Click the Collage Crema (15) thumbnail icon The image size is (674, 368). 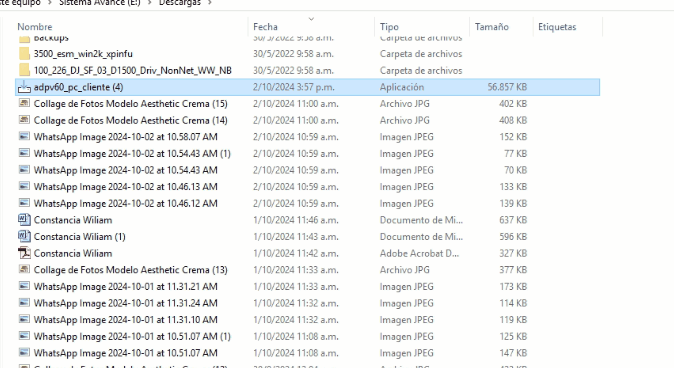tap(25, 103)
